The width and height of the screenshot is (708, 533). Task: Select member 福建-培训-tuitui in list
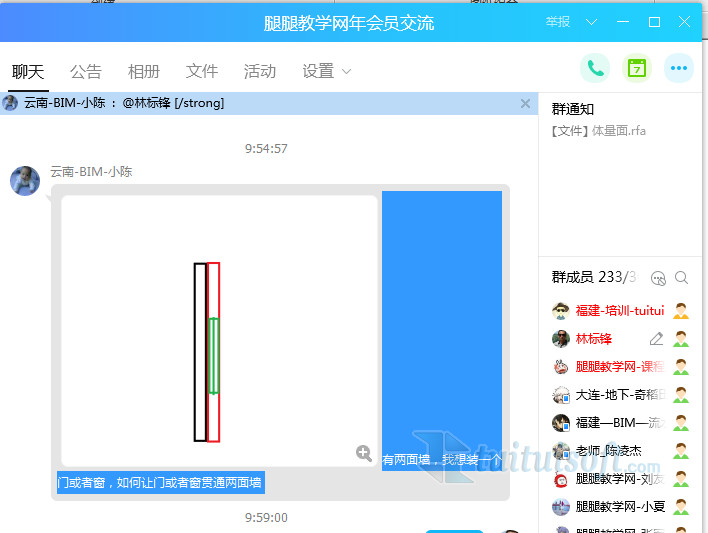coord(619,311)
